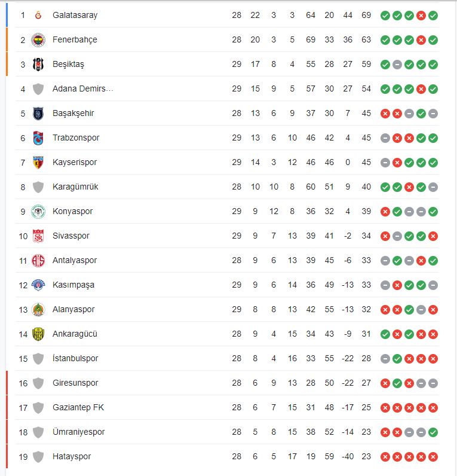This screenshot has width=457, height=476.
Task: Open the Gaziantep FK team link
Action: (78, 407)
